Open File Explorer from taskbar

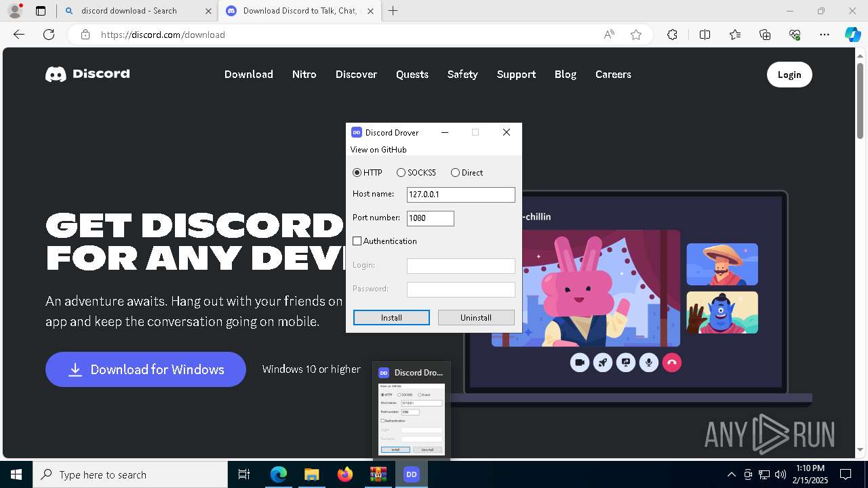click(x=311, y=474)
